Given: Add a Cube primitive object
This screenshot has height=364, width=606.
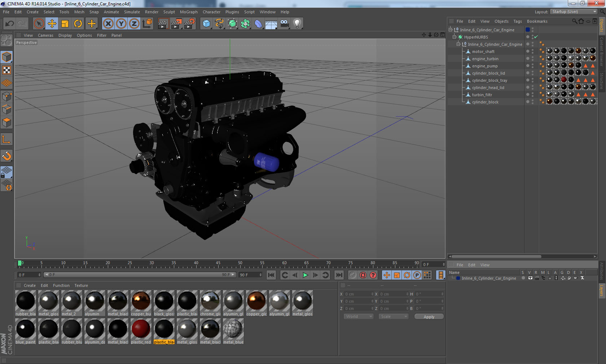Looking at the screenshot, I should [206, 24].
